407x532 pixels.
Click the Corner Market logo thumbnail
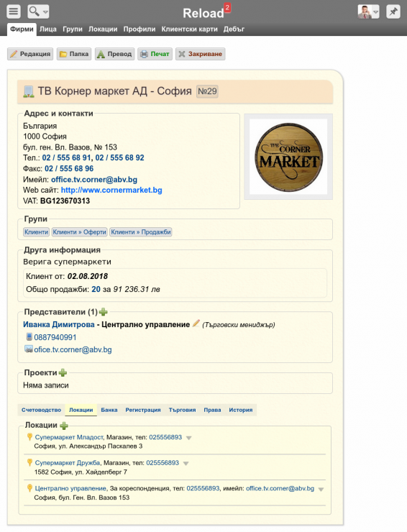(288, 157)
